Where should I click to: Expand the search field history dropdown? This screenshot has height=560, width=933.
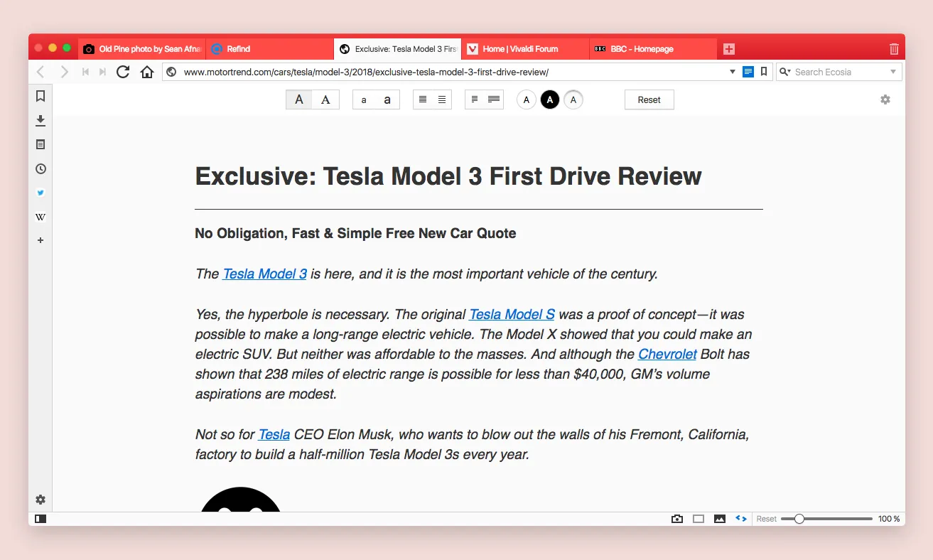click(x=893, y=72)
